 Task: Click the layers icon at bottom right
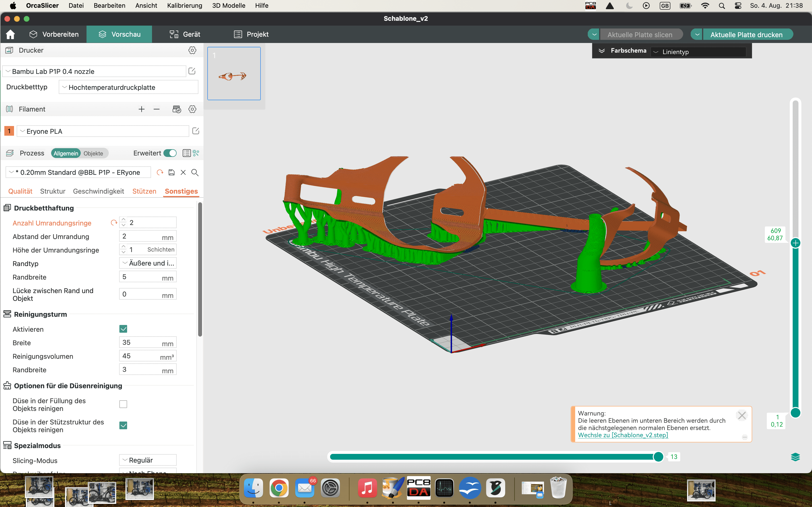coord(795,457)
